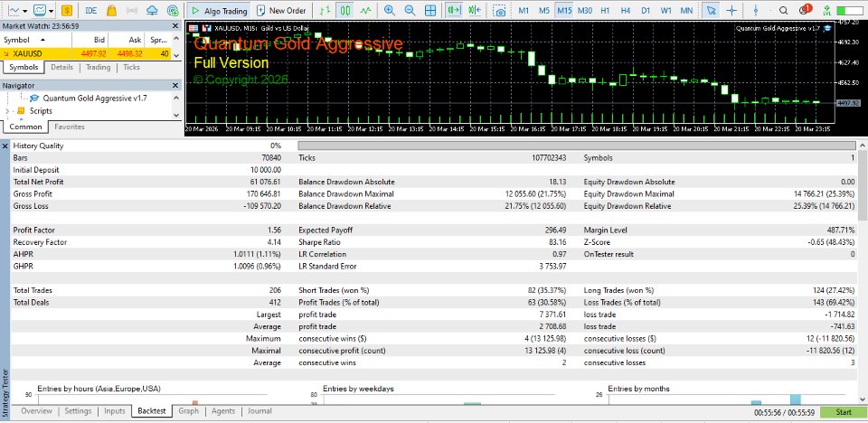868x423 pixels.
Task: Open the tester Journal tab
Action: (x=259, y=411)
